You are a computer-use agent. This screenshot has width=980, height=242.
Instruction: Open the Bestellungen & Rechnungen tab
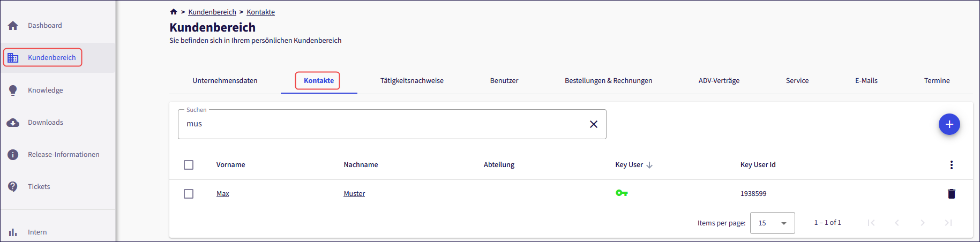click(608, 81)
